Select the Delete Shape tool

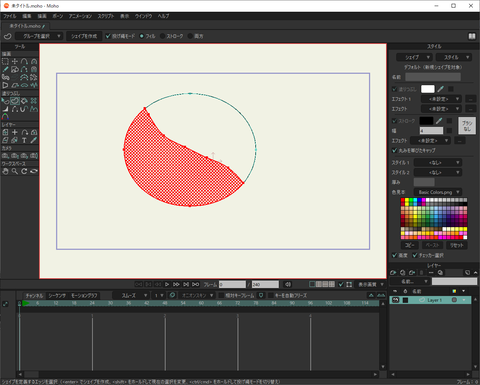coord(34,101)
